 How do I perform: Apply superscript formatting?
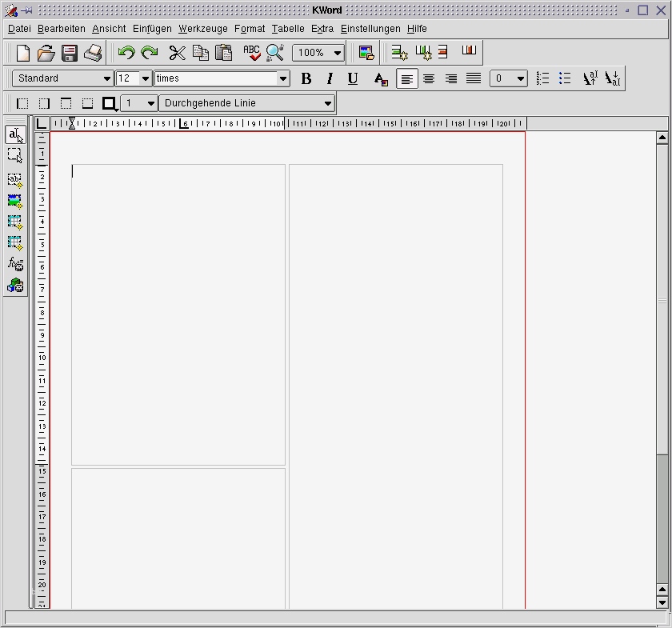tap(590, 78)
